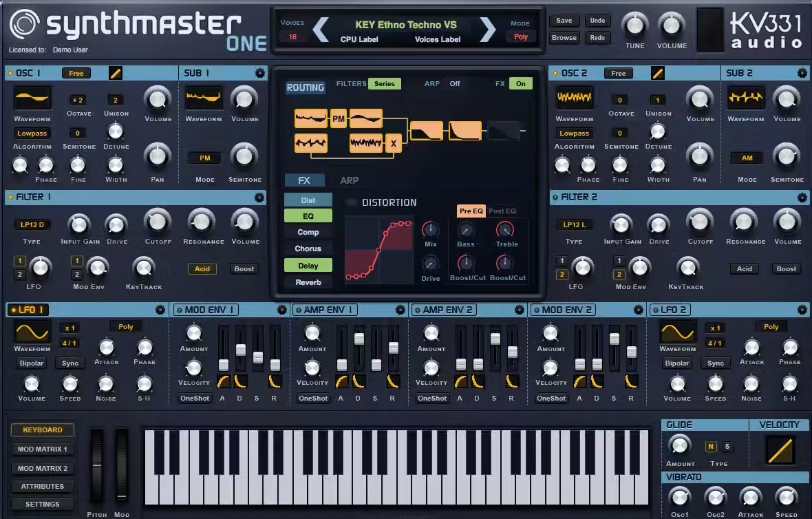Go to next preset with right arrow
This screenshot has height=519, width=812.
click(x=487, y=29)
